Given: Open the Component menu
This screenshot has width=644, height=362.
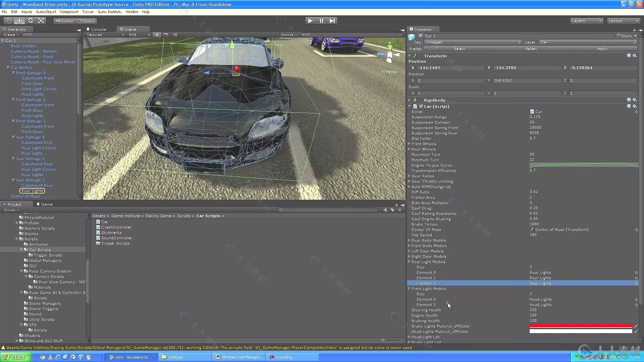Looking at the screenshot, I should pos(69,12).
